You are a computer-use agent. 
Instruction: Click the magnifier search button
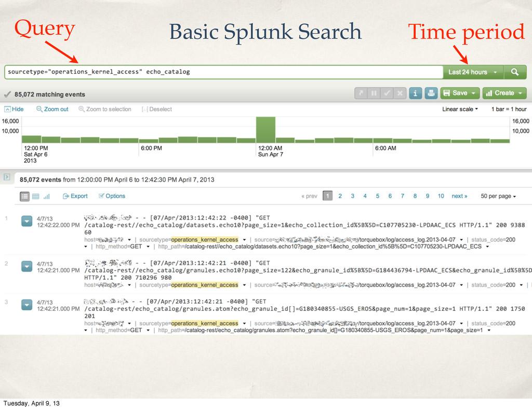pos(515,72)
